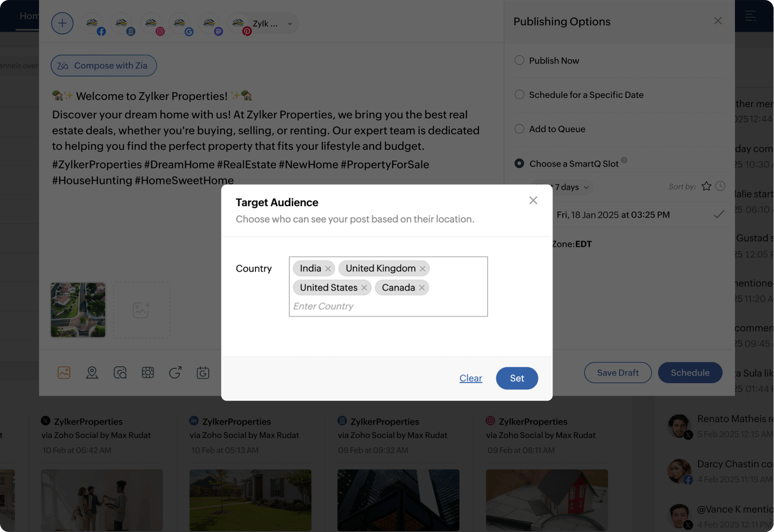Remove Canada from target countries
Screen dimensions: 774x532
click(x=422, y=288)
